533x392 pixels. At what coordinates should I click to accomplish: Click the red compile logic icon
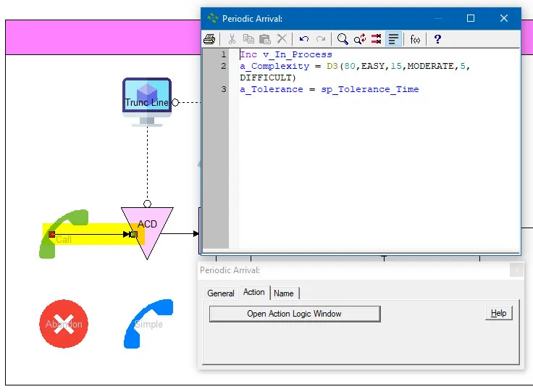[x=377, y=39]
